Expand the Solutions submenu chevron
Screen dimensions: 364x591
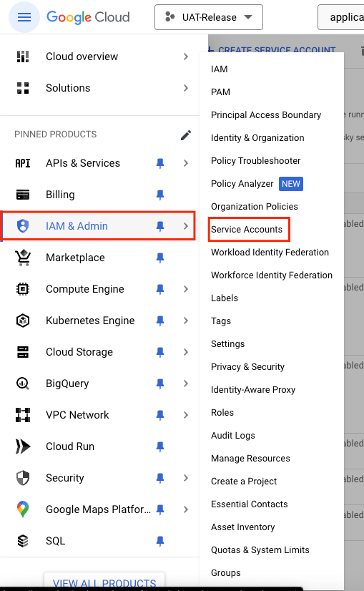coord(186,88)
